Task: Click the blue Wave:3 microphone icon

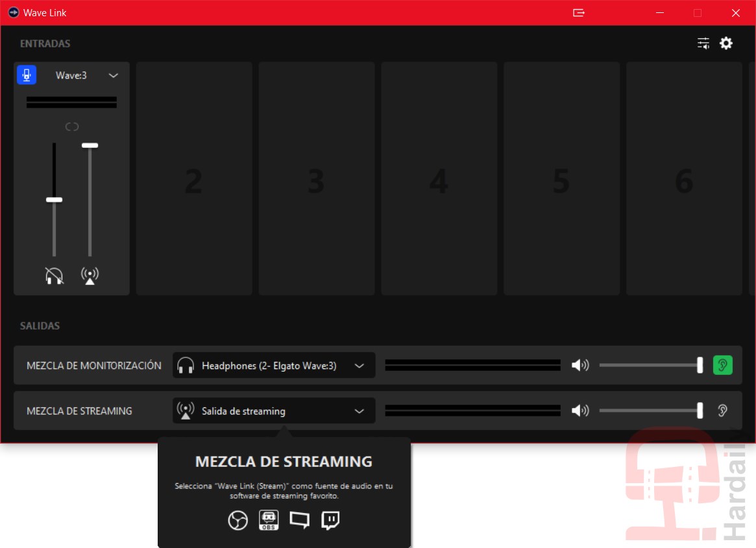Action: (x=27, y=75)
